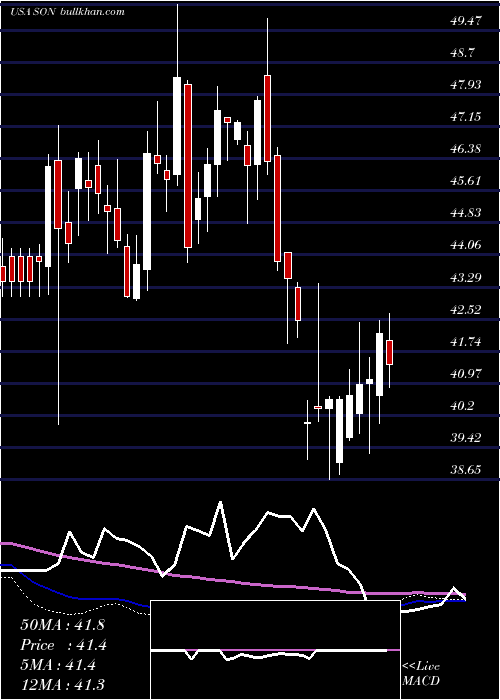Click the 48.7 price axis label

463,52
